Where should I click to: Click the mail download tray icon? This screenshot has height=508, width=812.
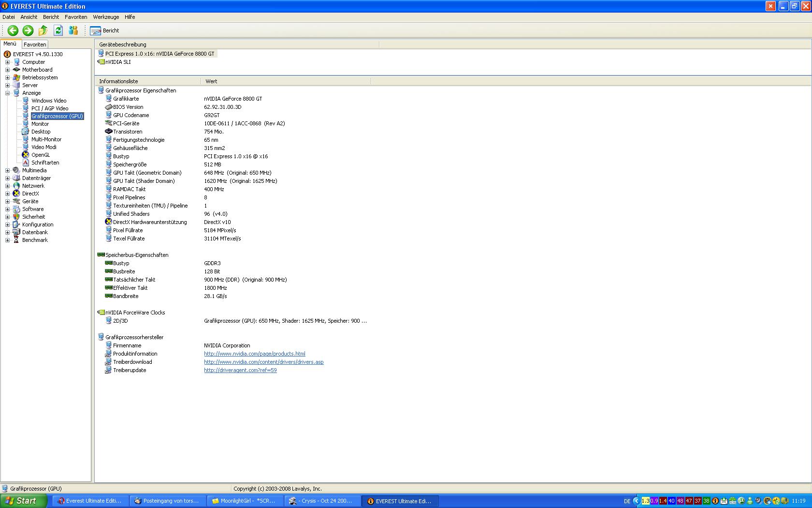724,501
